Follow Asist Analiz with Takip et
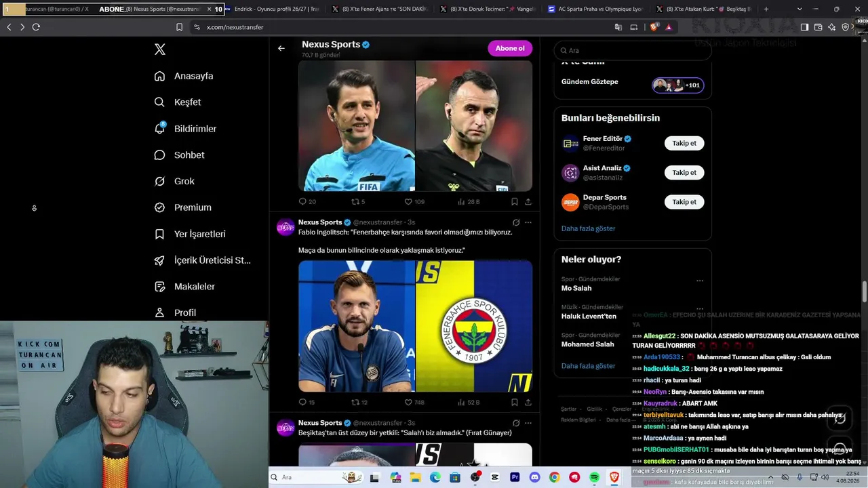The width and height of the screenshot is (868, 488). tap(684, 172)
